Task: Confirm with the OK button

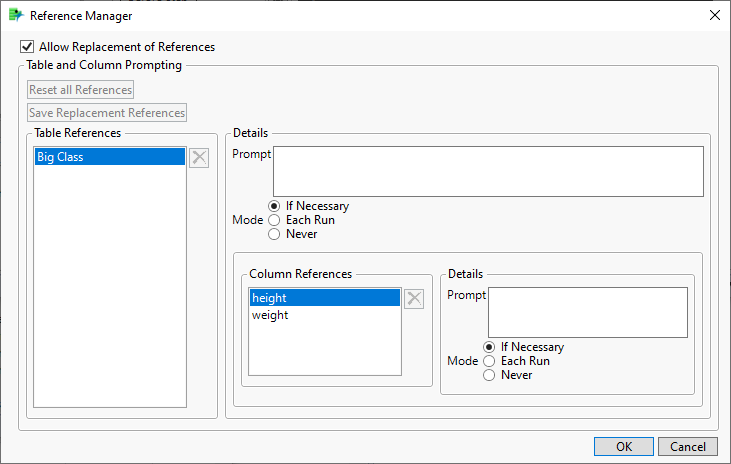Action: (623, 447)
